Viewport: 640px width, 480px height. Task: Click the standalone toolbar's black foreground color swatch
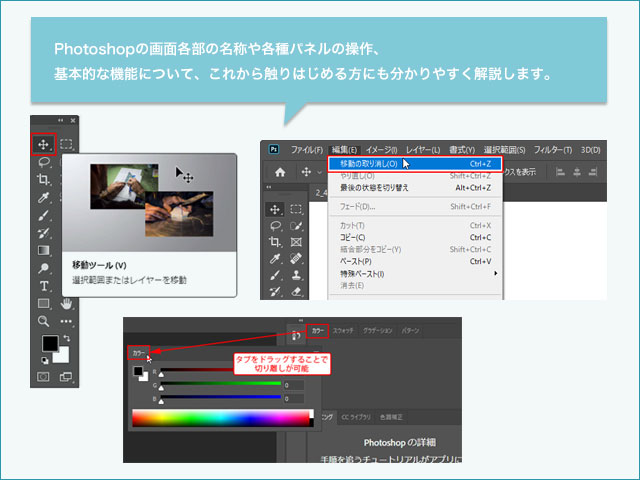[50, 343]
